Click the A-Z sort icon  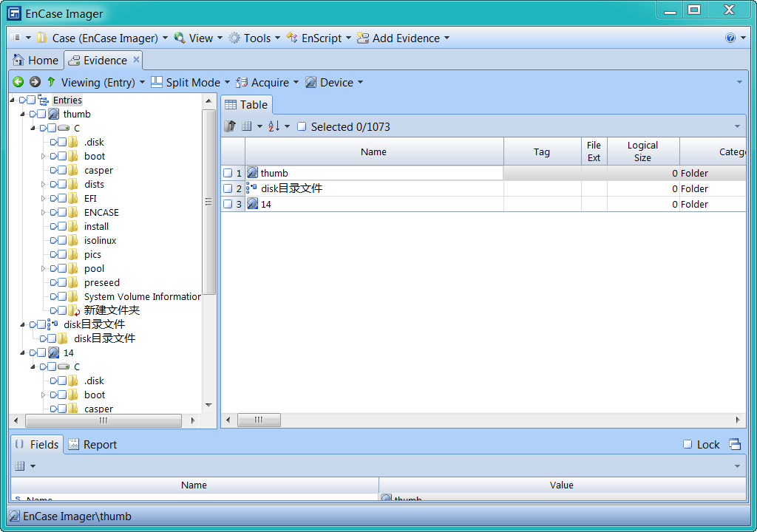(x=274, y=126)
